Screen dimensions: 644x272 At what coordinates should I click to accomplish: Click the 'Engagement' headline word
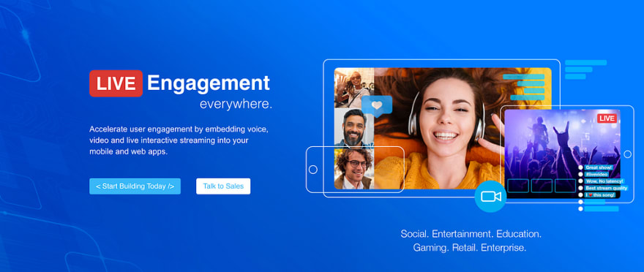(x=209, y=83)
